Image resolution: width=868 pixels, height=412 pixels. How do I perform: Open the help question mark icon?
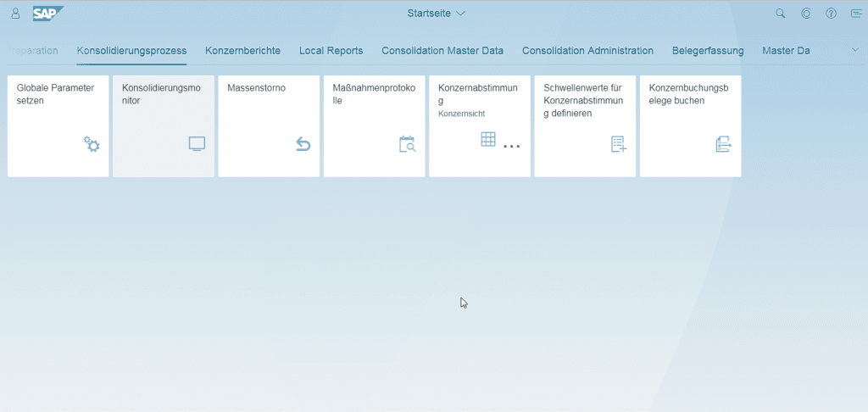pos(831,14)
